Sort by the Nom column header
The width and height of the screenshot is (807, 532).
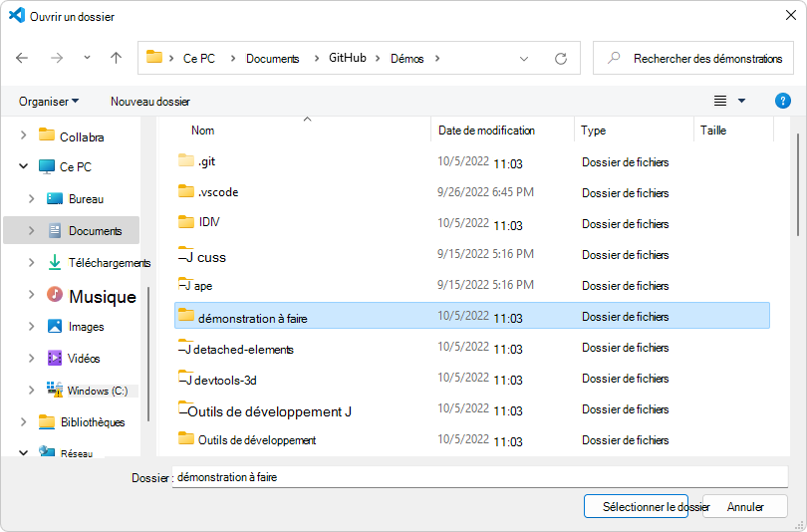pyautogui.click(x=203, y=131)
